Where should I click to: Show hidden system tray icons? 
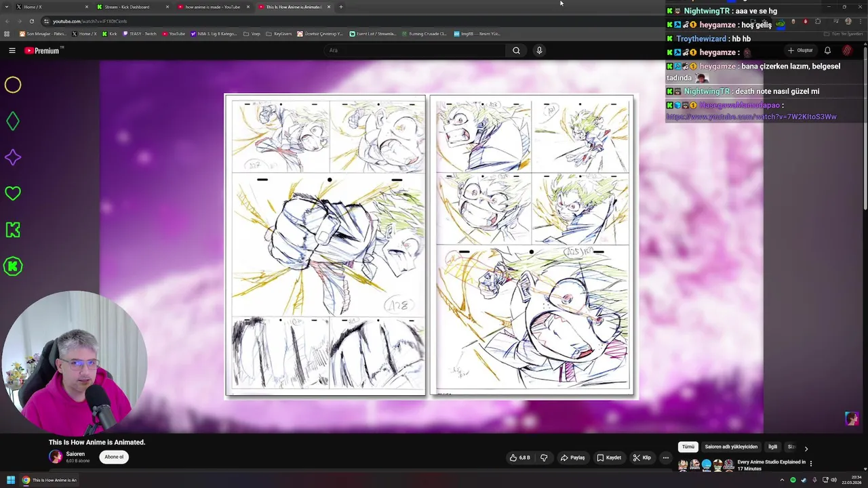coord(782,480)
